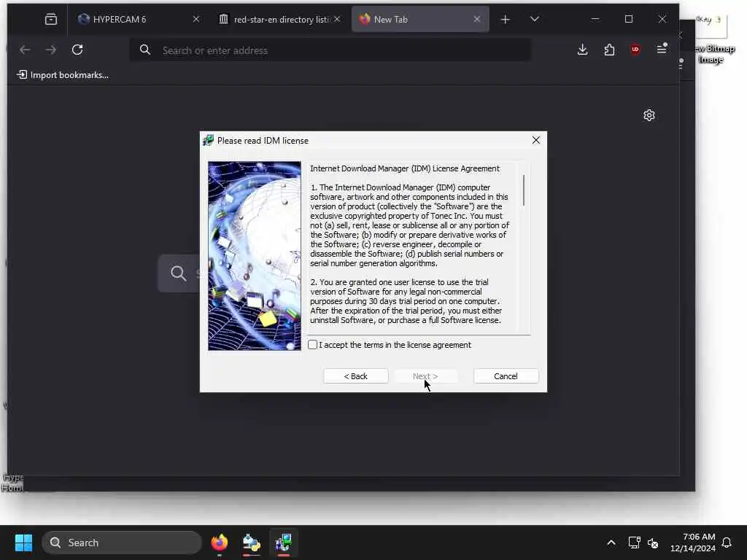Open Firefox from the taskbar
Viewport: 747px width, 560px height.
click(219, 542)
